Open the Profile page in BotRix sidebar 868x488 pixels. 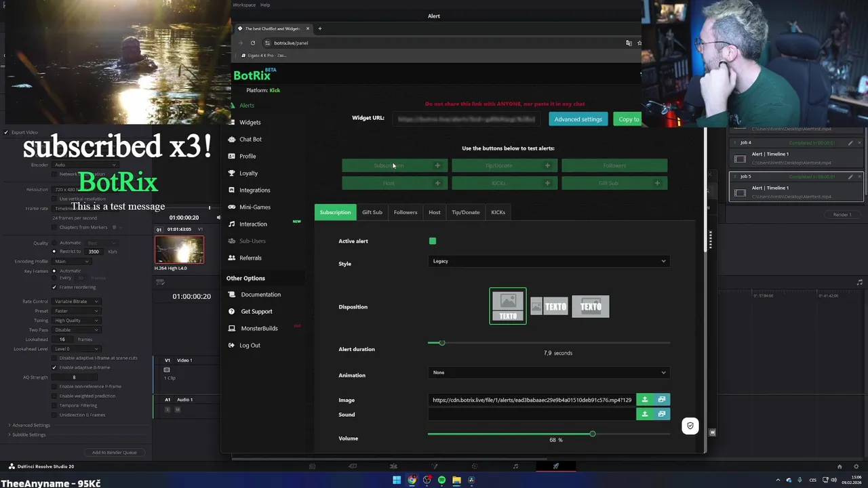(248, 156)
